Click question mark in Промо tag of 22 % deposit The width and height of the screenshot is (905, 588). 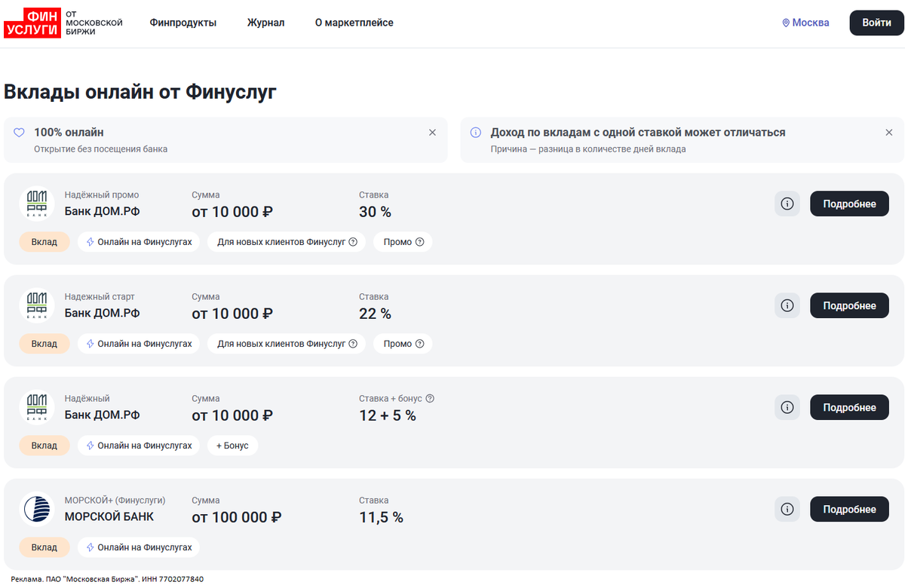point(419,344)
